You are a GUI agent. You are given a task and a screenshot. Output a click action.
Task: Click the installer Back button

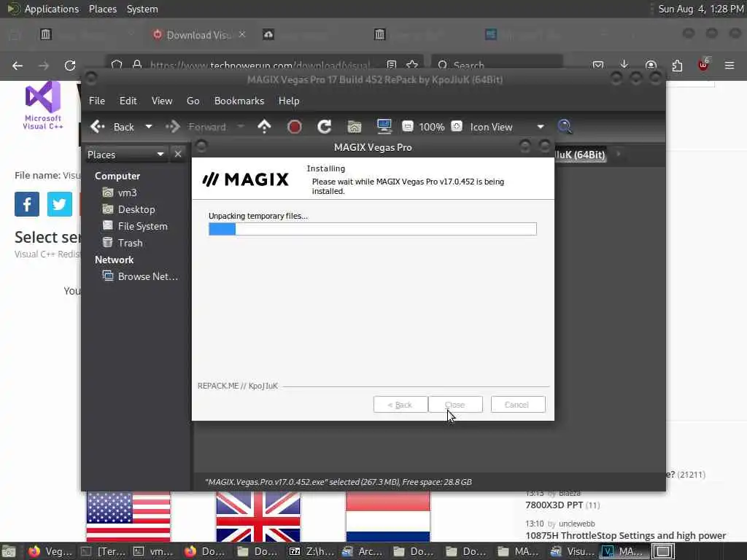pos(400,404)
